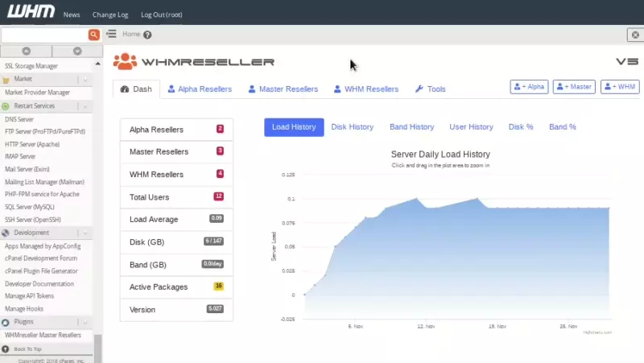Open the News link in top bar
The height and width of the screenshot is (363, 644).
pyautogui.click(x=72, y=14)
